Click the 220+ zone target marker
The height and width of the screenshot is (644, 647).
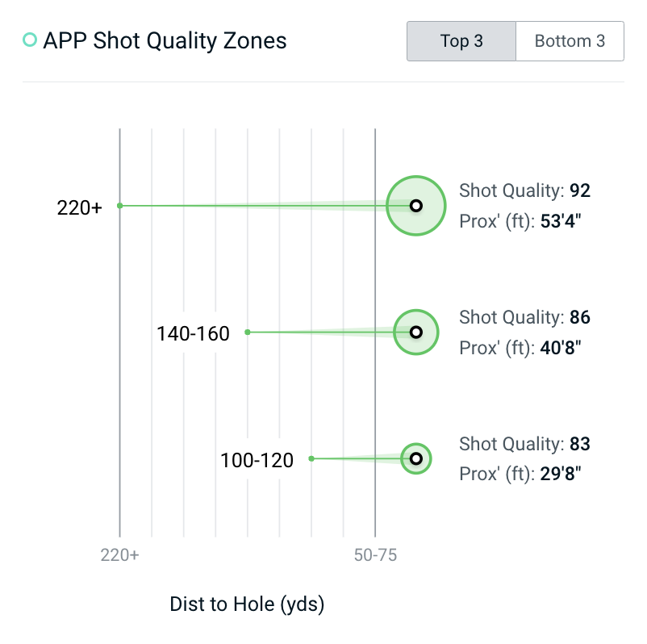pyautogui.click(x=416, y=206)
